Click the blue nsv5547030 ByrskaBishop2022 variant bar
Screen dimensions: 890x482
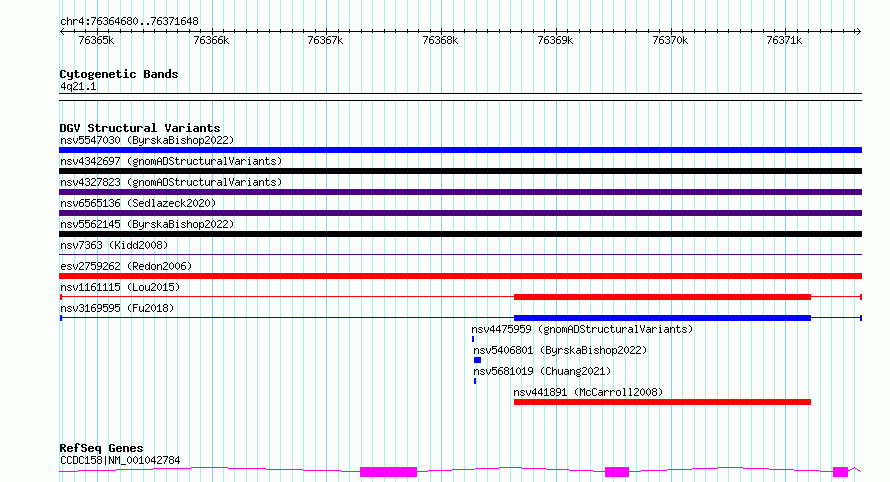click(460, 150)
